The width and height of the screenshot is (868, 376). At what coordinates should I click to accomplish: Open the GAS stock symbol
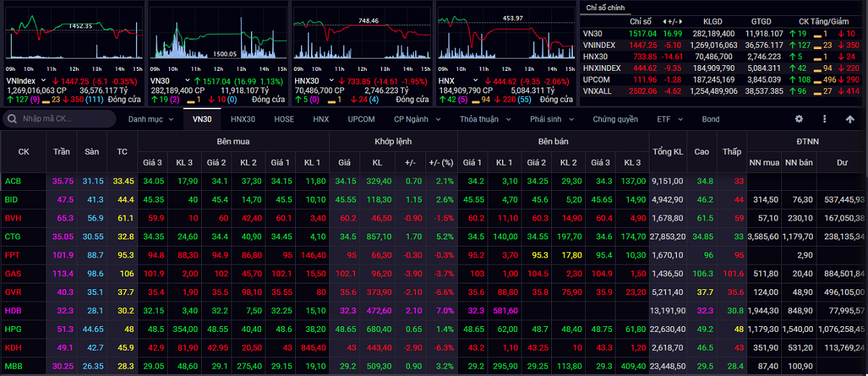tap(12, 274)
